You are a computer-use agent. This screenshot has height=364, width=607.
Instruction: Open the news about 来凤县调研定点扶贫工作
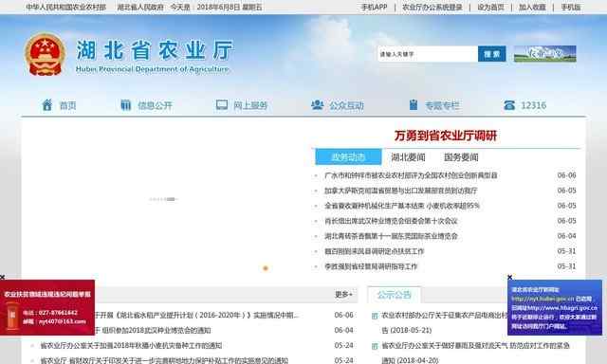pyautogui.click(x=375, y=251)
